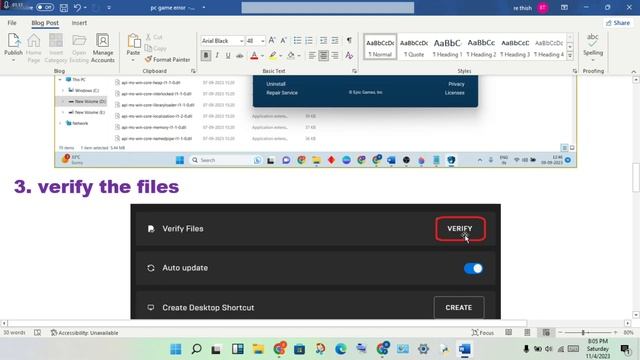Open the Paste options dropdown arrow
Screen dimensions: 640x360
[x=133, y=60]
